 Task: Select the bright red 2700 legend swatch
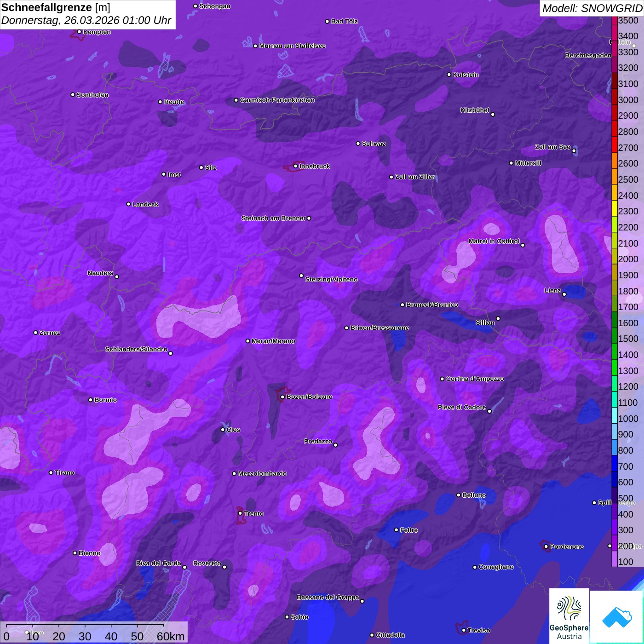(615, 144)
